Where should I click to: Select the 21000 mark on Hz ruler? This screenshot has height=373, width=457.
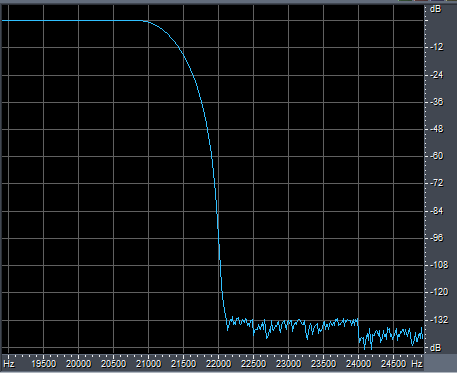click(x=148, y=363)
